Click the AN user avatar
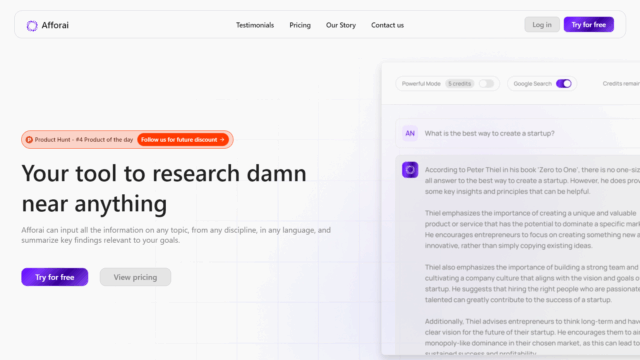This screenshot has height=360, width=640. [410, 133]
